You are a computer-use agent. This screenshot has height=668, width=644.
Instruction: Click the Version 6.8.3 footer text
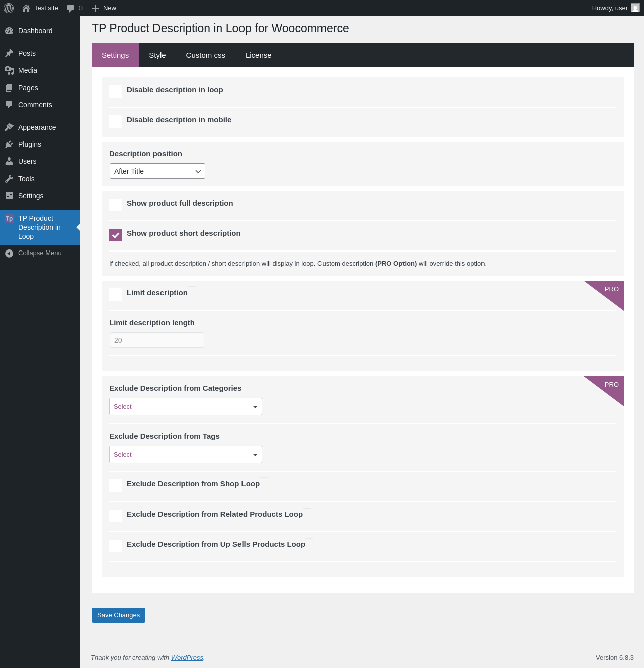615,658
